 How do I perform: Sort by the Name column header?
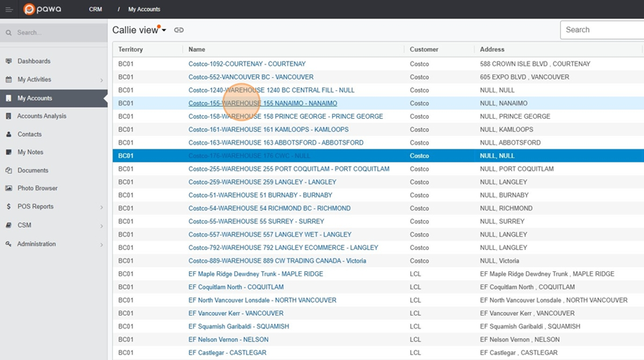[x=197, y=49]
